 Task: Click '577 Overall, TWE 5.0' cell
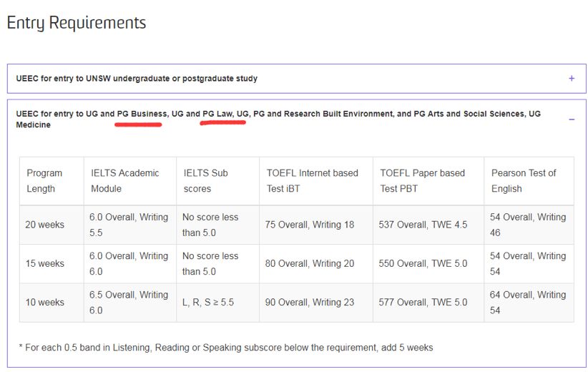(x=428, y=303)
